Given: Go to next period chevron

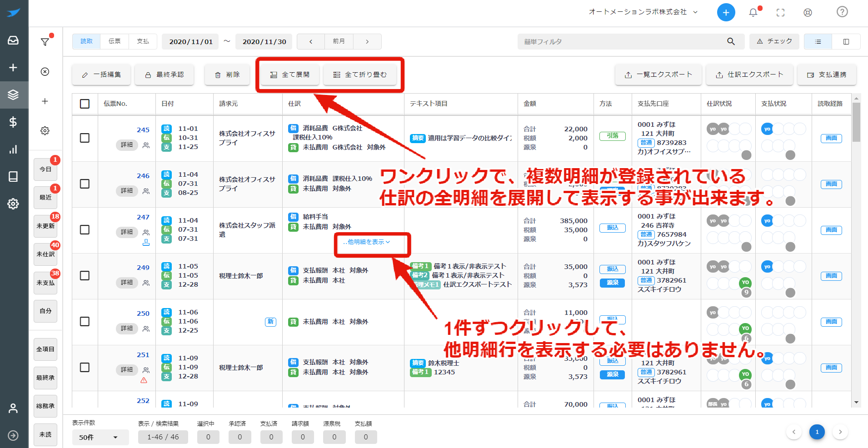Looking at the screenshot, I should [367, 41].
